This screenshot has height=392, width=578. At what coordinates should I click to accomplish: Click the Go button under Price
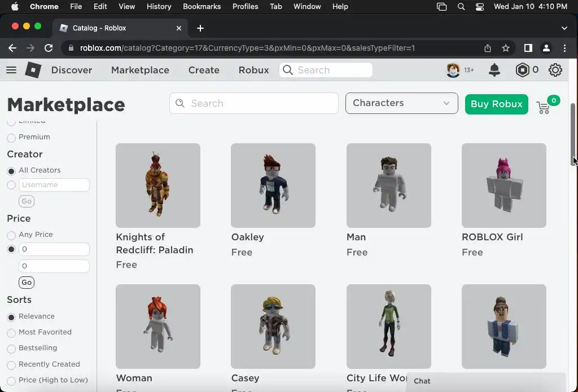[x=27, y=283]
